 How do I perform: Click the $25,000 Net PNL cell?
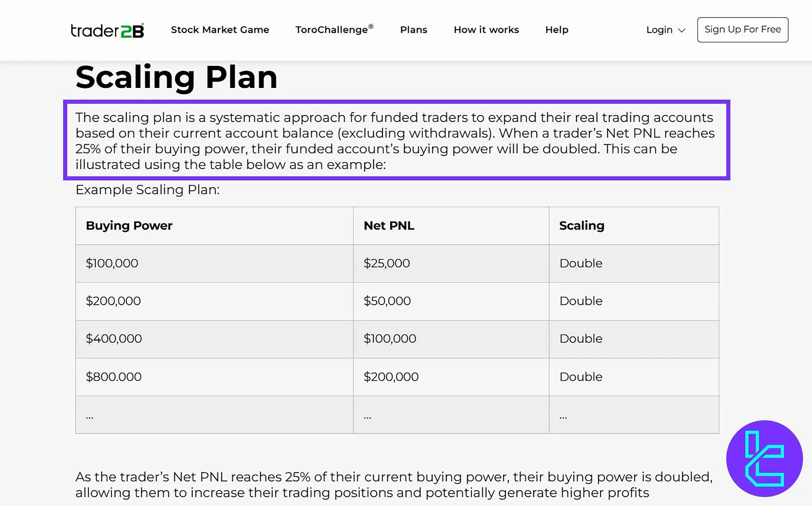[x=387, y=263]
